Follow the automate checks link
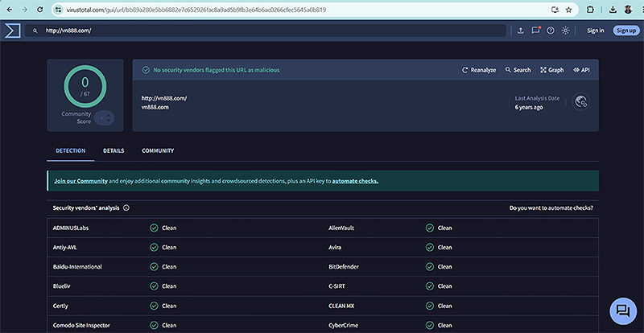Viewport: 644px width, 333px height. coord(355,181)
